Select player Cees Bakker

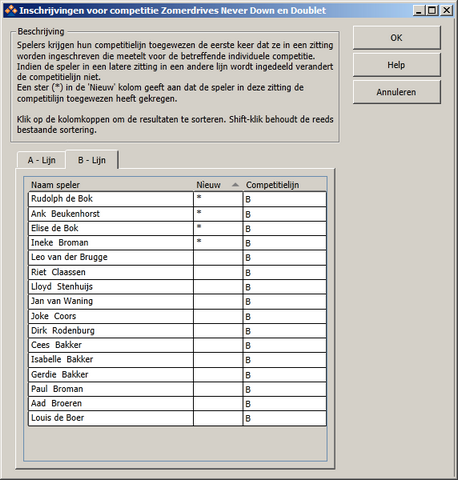click(x=111, y=345)
